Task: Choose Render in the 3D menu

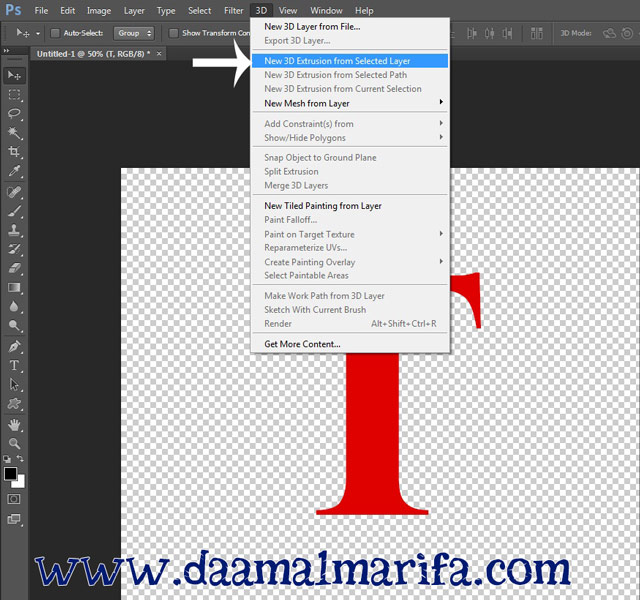Action: (350, 324)
